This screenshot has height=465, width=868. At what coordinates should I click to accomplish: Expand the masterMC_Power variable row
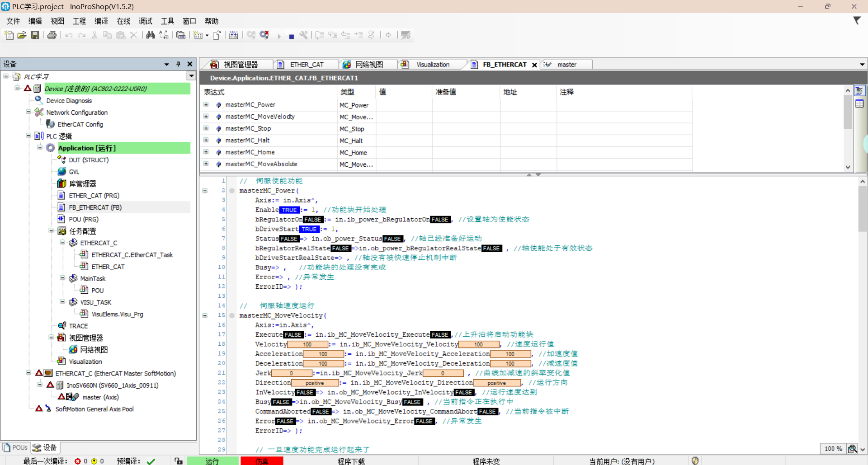pos(206,104)
